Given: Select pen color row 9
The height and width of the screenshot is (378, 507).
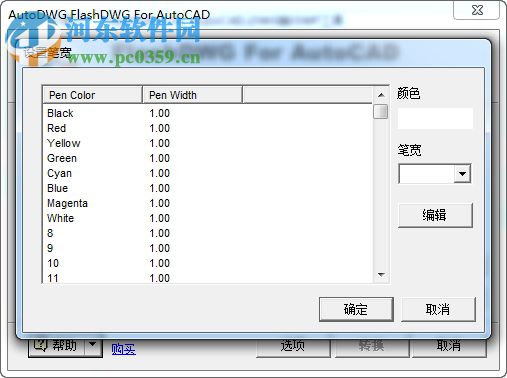Looking at the screenshot, I should 207,248.
